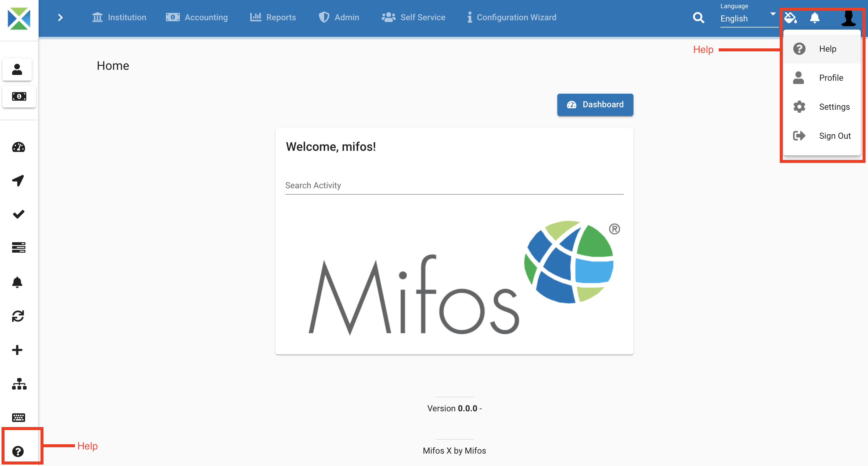Click the search magnifier in top bar
This screenshot has width=868, height=466.
698,18
